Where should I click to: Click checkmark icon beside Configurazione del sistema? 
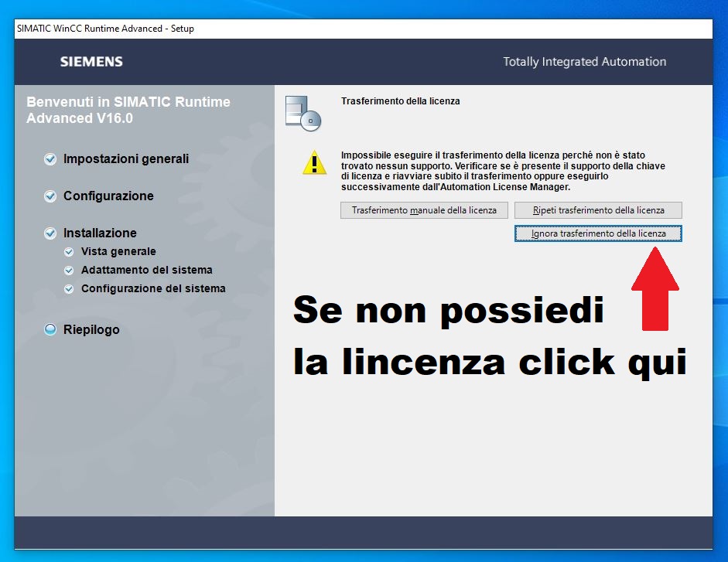[x=69, y=289]
